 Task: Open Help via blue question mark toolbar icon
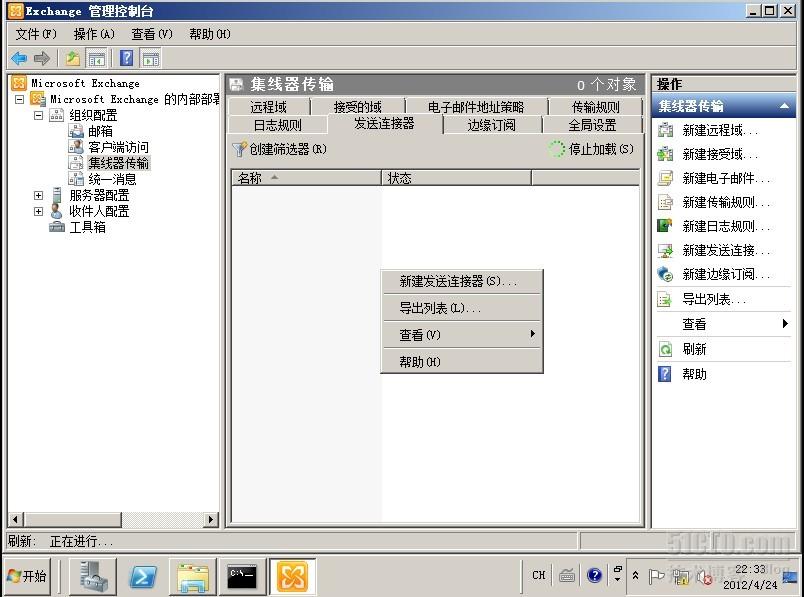click(x=126, y=58)
